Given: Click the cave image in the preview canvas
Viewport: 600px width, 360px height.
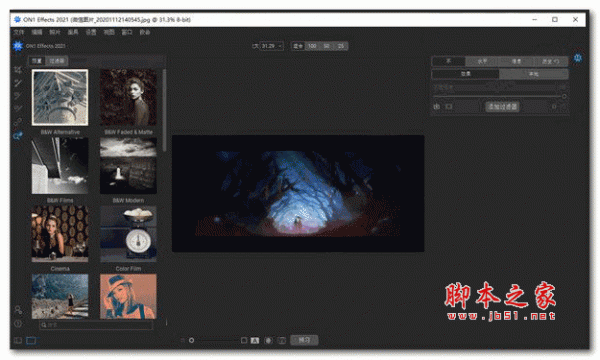Looking at the screenshot, I should (x=298, y=193).
